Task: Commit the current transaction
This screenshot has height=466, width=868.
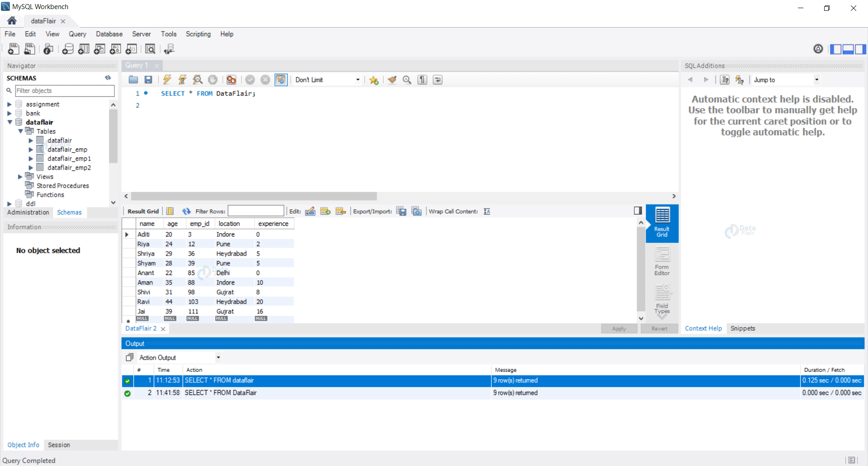Action: (x=250, y=80)
